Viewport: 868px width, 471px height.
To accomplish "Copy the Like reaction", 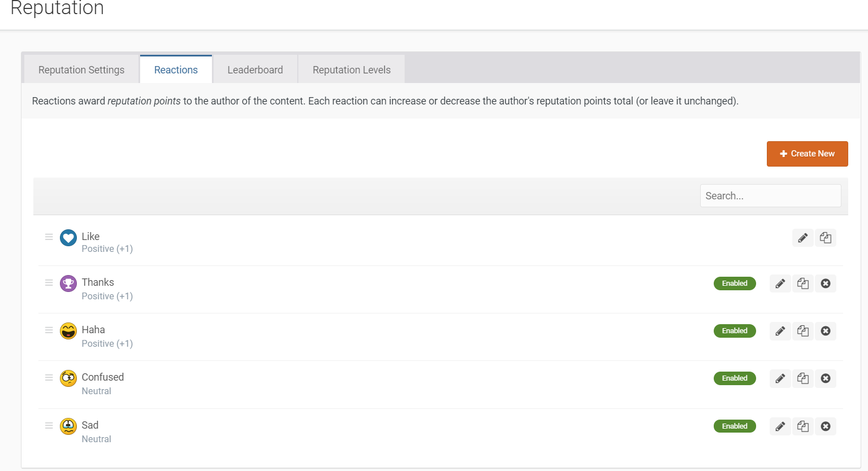I will point(825,238).
